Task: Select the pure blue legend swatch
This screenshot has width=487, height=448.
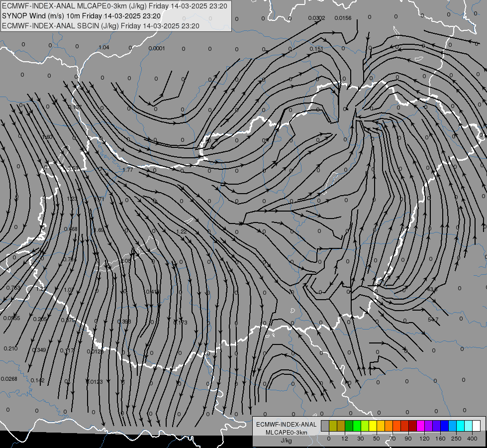Action: point(445,426)
